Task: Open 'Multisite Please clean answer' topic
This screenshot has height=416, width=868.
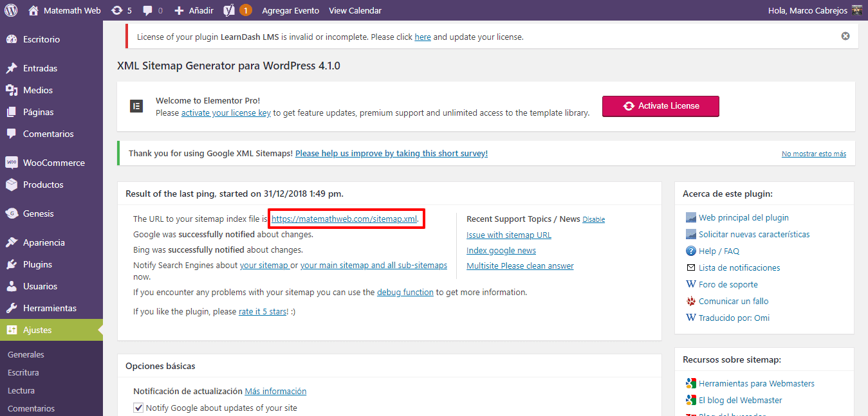Action: (x=520, y=266)
